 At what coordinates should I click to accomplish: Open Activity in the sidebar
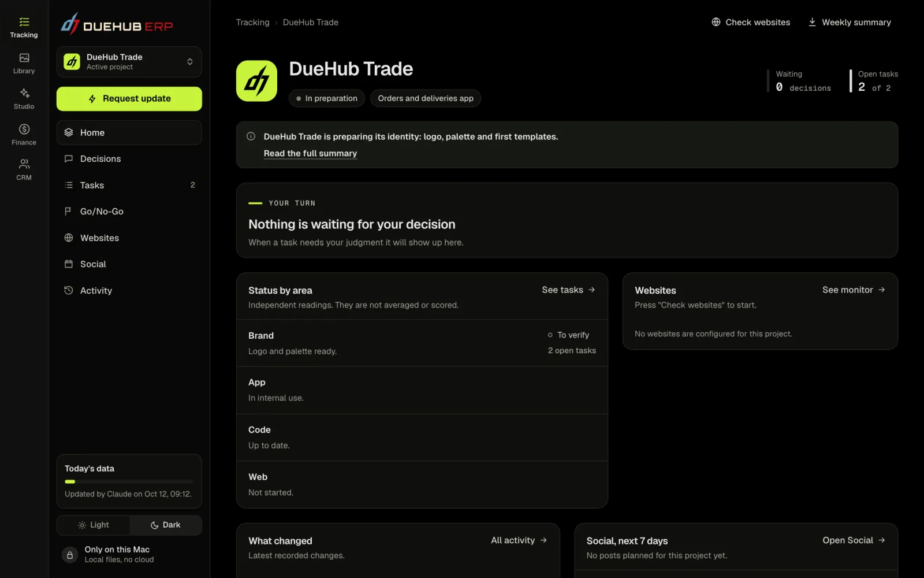[x=129, y=291]
